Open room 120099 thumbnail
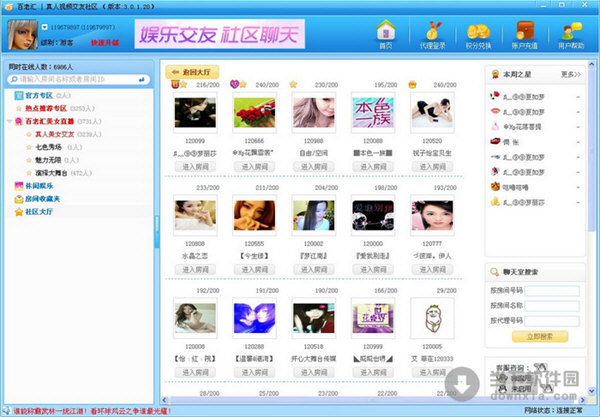 [x=195, y=112]
